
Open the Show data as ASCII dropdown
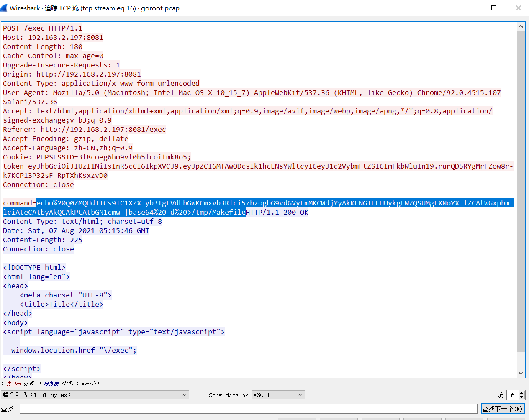point(278,394)
